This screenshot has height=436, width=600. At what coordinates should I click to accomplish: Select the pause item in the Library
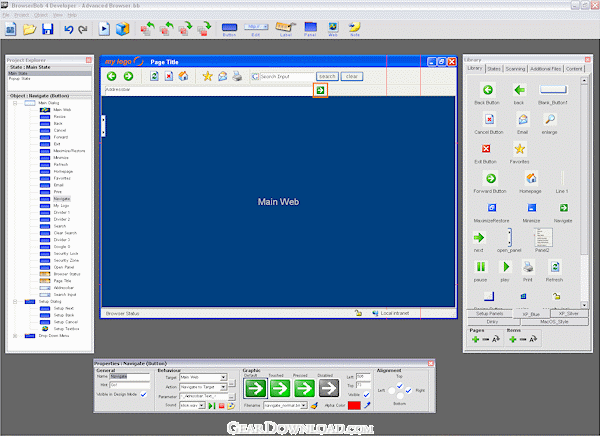click(481, 270)
